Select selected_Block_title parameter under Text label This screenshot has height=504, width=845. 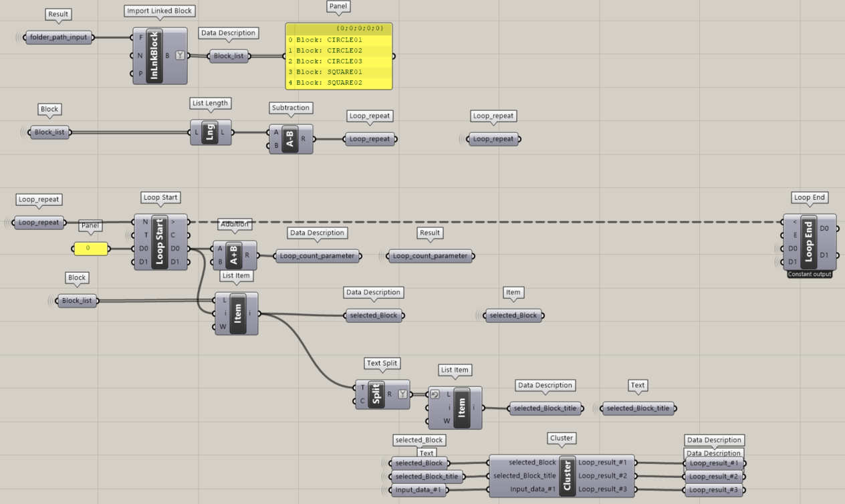[638, 408]
